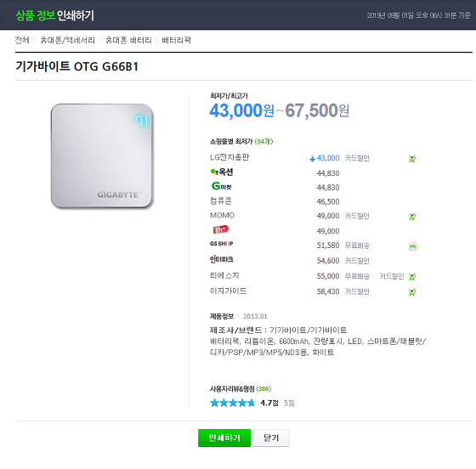Image resolution: width=476 pixels, height=469 pixels.
Task: Click the 닫기 close button
Action: [271, 438]
